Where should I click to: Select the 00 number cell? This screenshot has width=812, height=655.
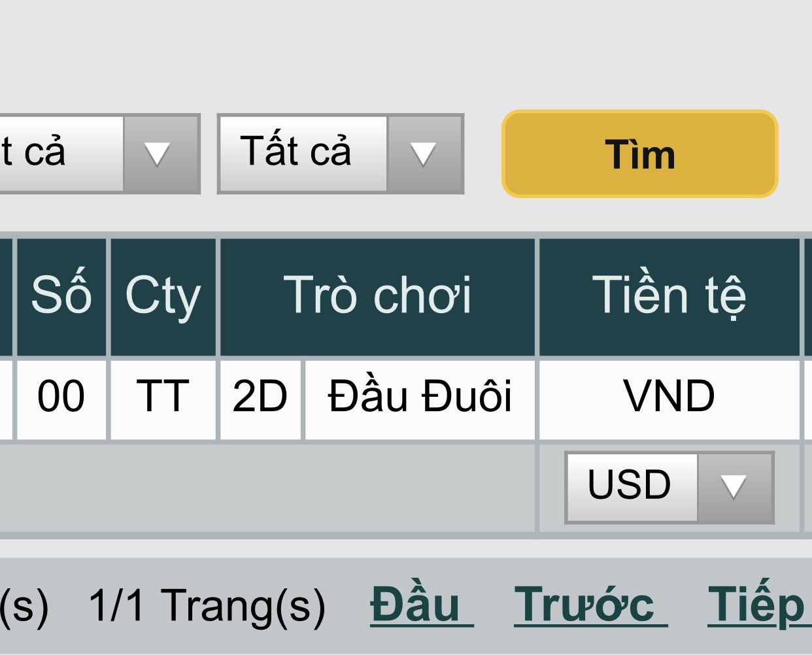pos(61,397)
